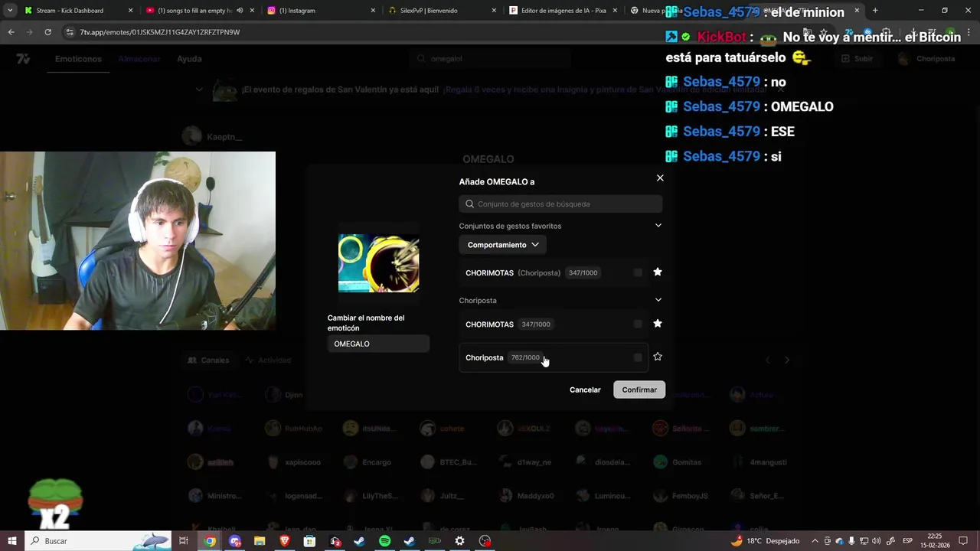Click the Cancelar button

click(585, 390)
